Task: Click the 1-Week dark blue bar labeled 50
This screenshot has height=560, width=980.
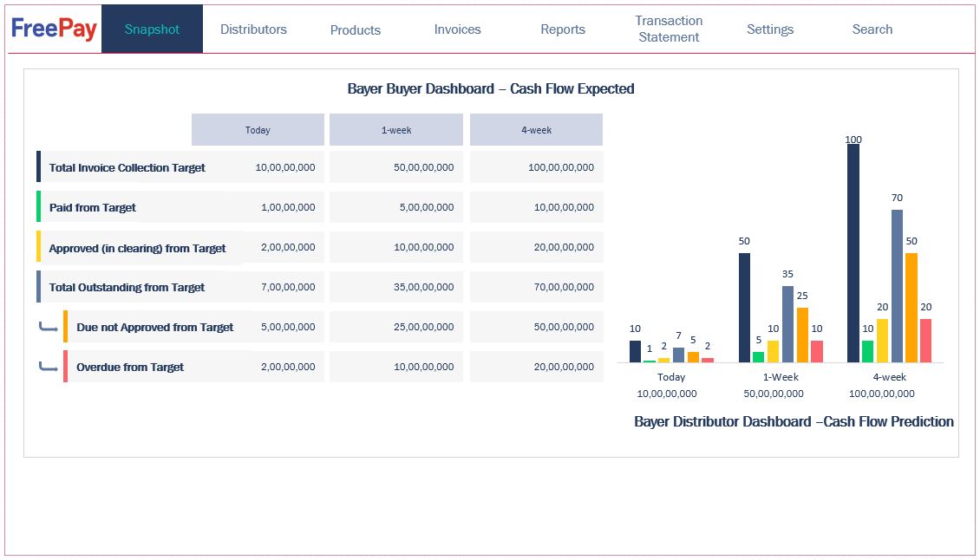Action: (x=744, y=308)
